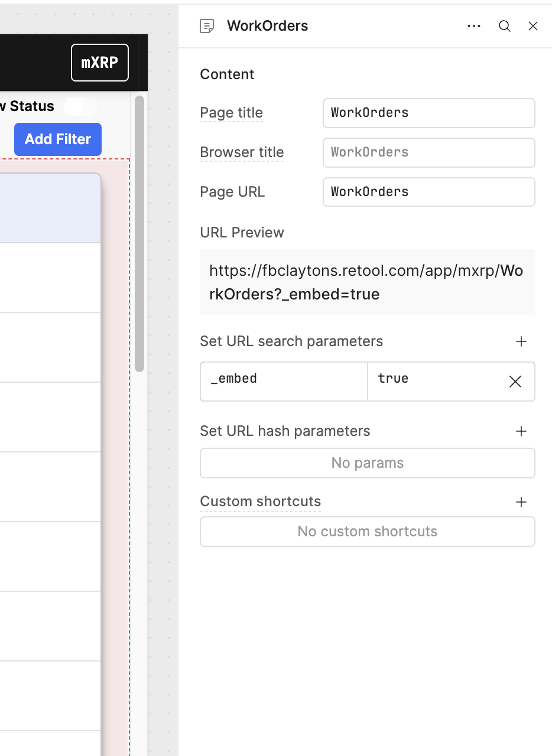Remove the _embed search parameter
552x756 pixels.
pyautogui.click(x=515, y=382)
